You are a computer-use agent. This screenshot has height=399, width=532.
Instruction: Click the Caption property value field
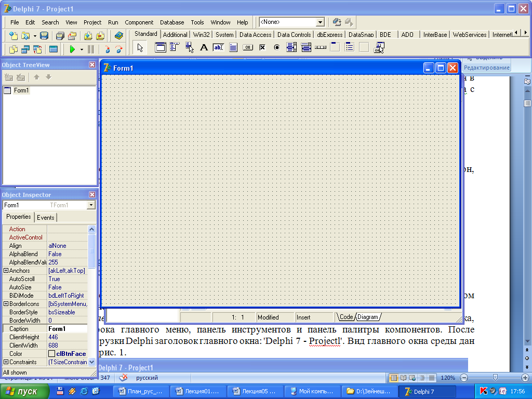(x=68, y=329)
